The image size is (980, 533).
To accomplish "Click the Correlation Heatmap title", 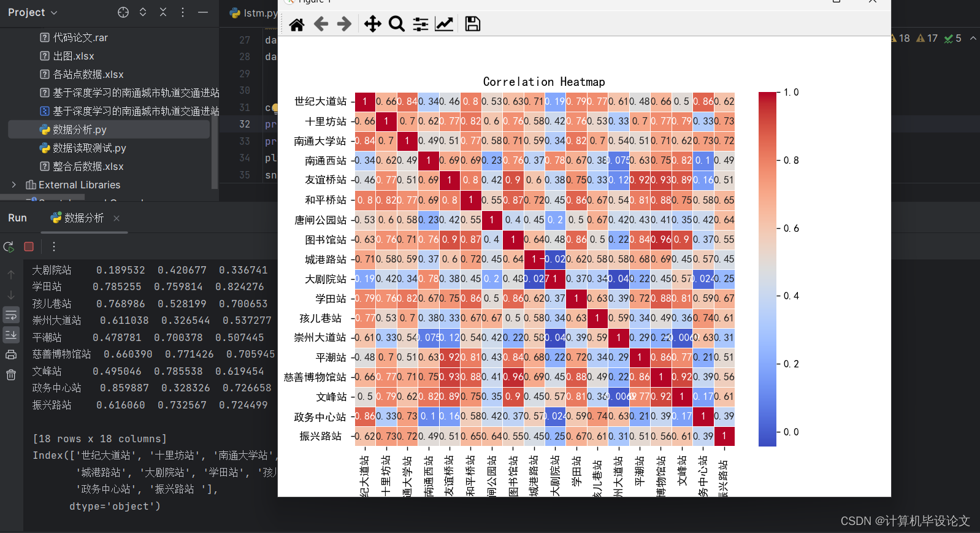I will [544, 82].
